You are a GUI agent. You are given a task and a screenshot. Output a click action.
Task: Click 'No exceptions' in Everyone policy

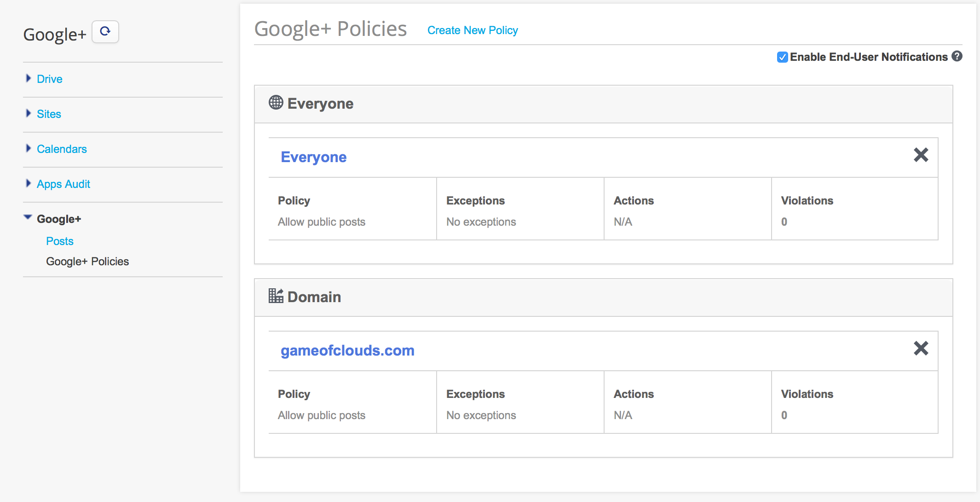[x=481, y=222]
